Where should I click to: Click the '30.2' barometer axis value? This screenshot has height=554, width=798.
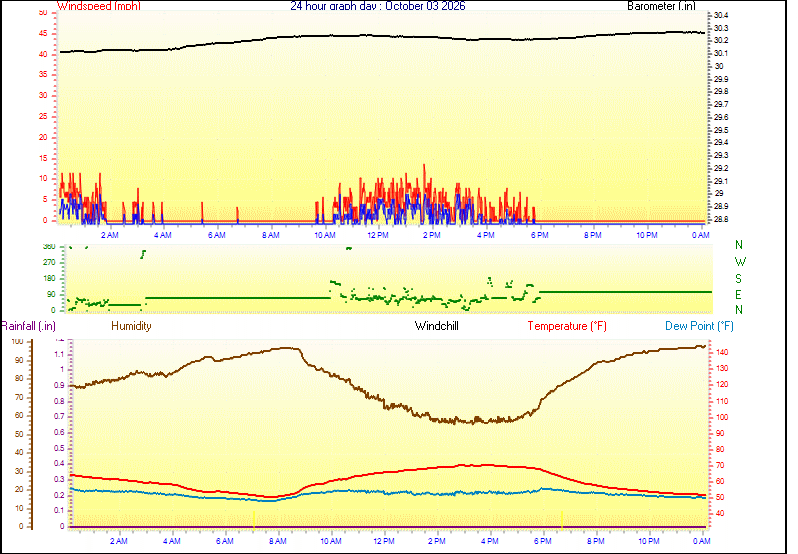pos(721,40)
